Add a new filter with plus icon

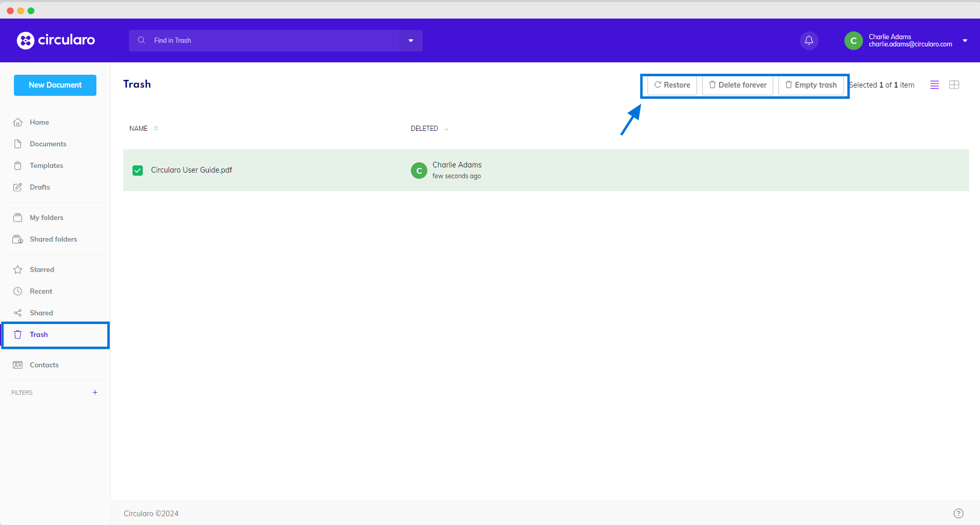95,393
